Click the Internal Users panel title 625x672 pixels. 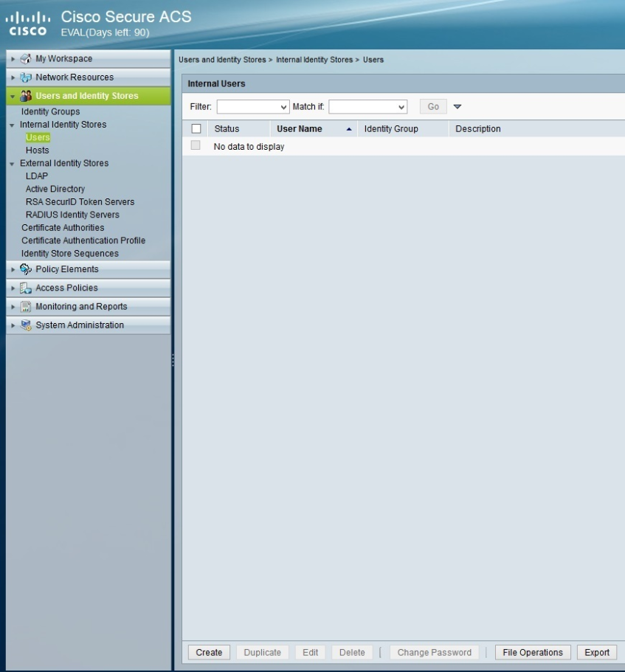coord(216,83)
